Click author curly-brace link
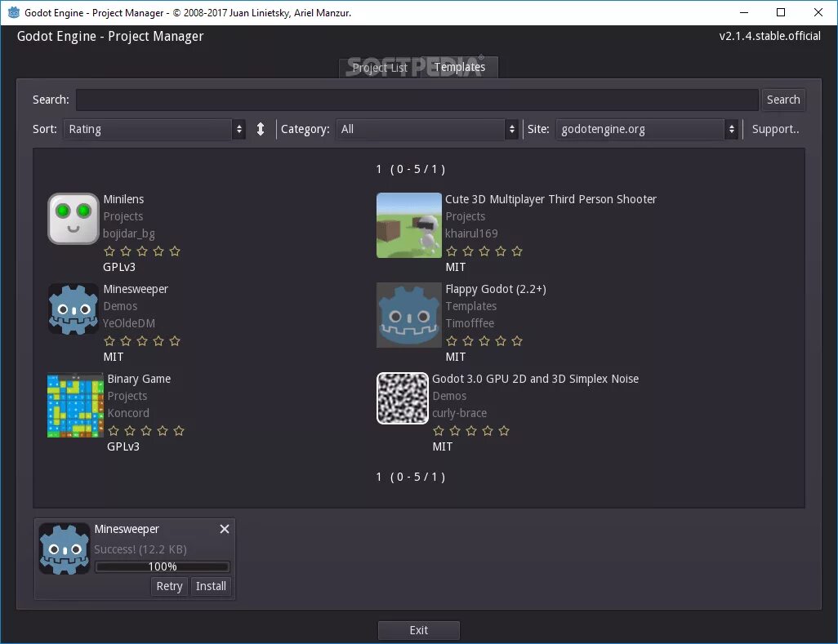This screenshot has width=838, height=644. pyautogui.click(x=460, y=413)
